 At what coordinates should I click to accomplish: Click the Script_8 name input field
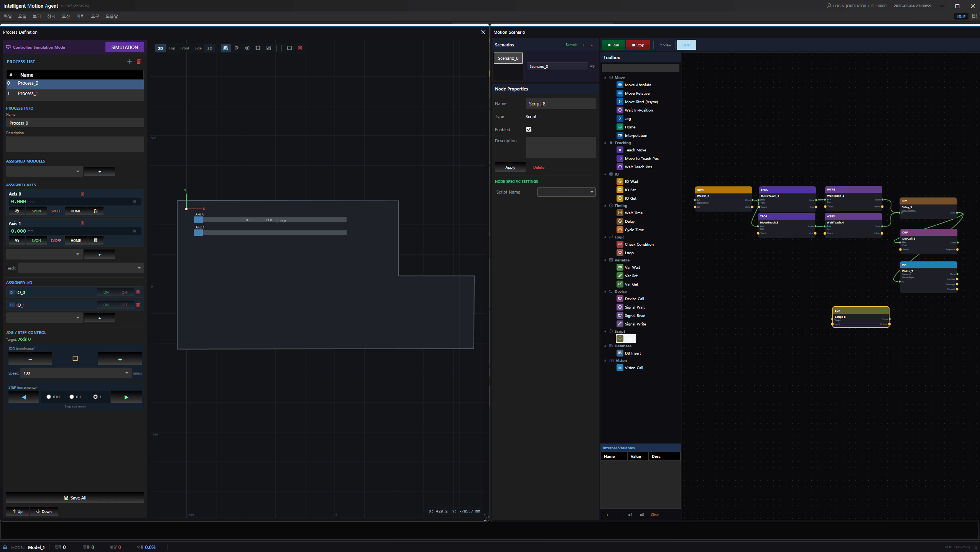coord(561,103)
